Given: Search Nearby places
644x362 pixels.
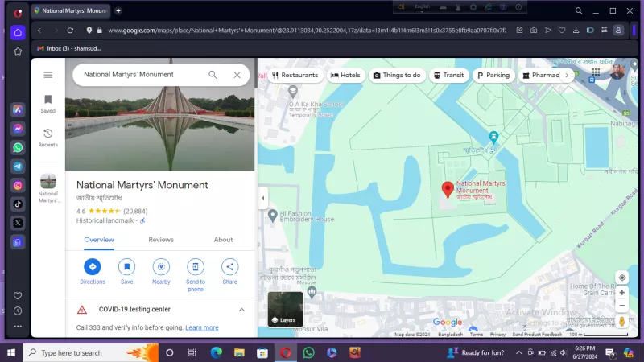Looking at the screenshot, I should click(x=161, y=271).
